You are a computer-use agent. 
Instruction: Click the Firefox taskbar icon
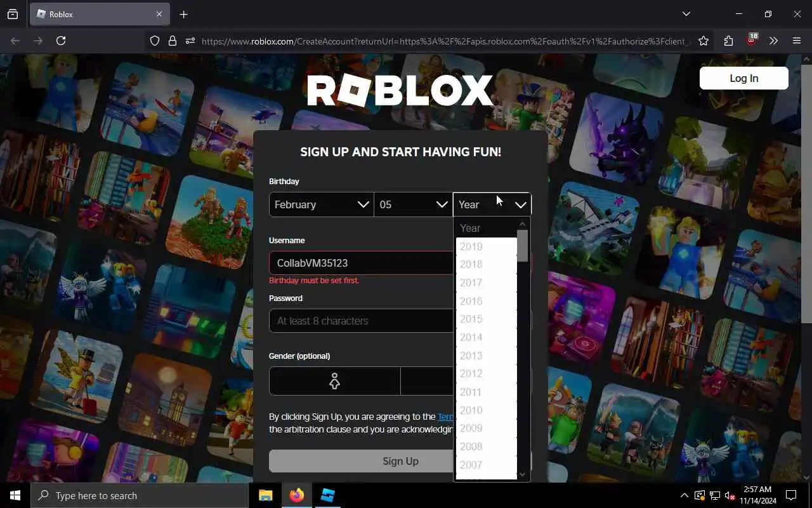coord(296,495)
